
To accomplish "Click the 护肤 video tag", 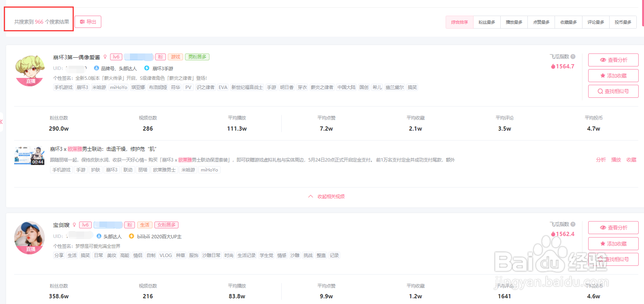I will click(96, 170).
